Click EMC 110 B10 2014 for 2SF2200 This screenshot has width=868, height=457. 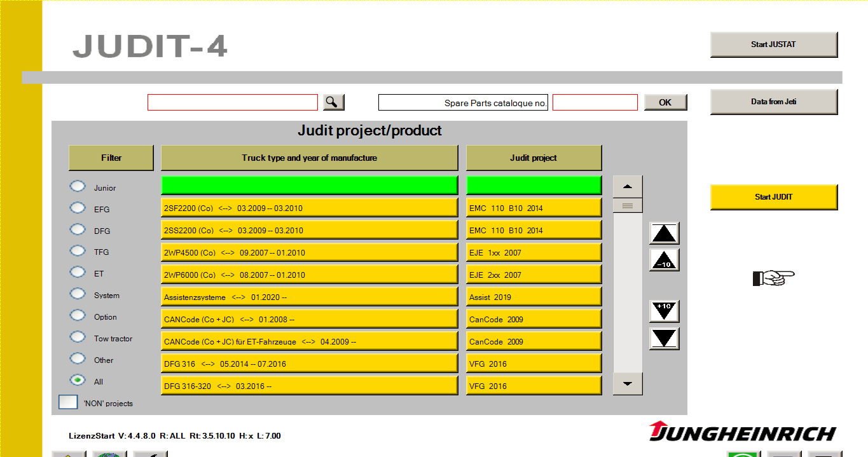pyautogui.click(x=534, y=208)
